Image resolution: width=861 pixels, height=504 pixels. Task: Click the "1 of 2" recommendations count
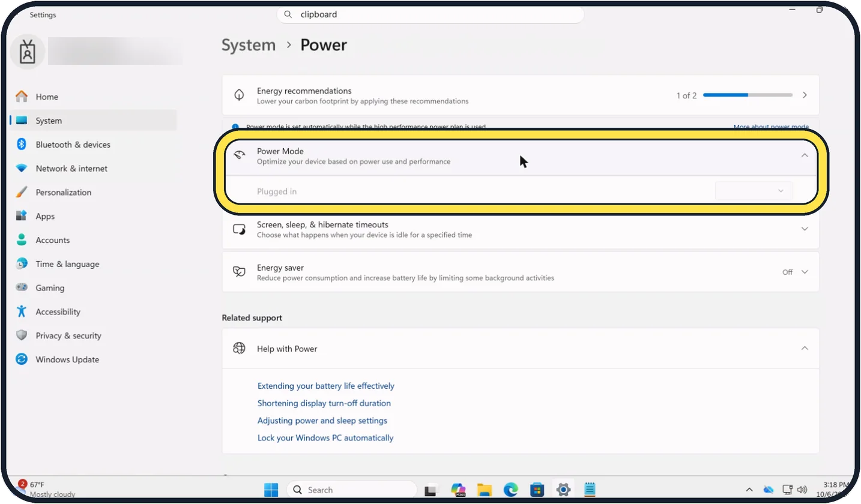point(687,95)
